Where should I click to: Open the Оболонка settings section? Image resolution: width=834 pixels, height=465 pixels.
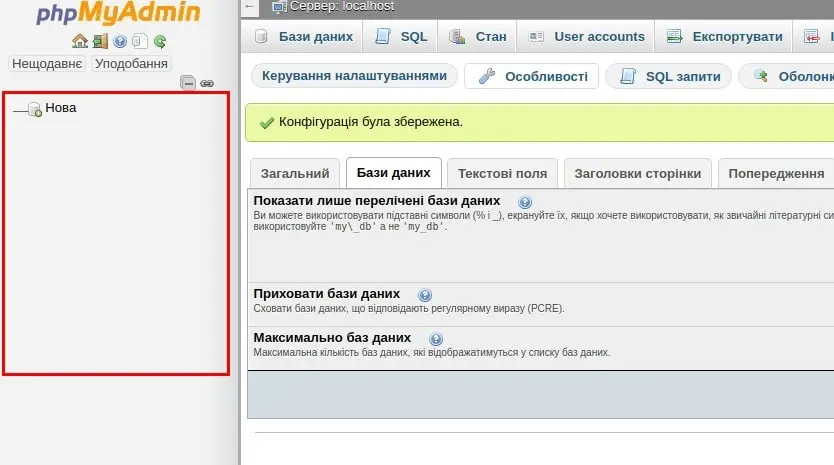tap(787, 76)
